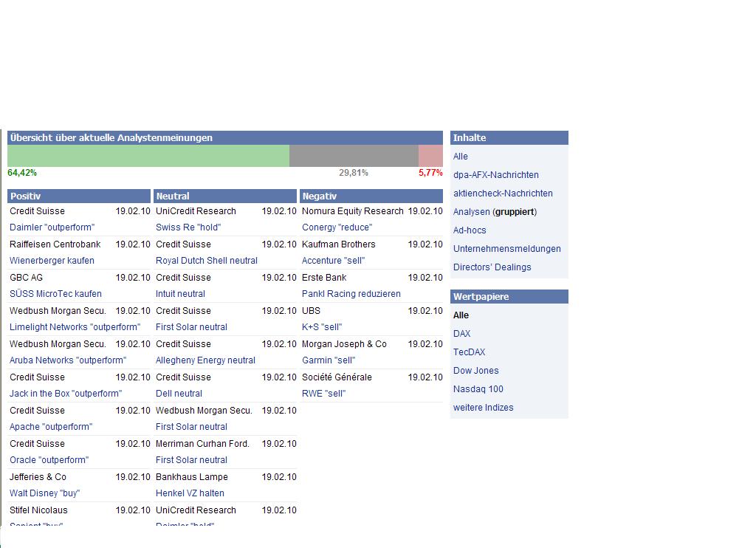Click the Negativ column header
The image size is (756, 548).
[x=371, y=196]
